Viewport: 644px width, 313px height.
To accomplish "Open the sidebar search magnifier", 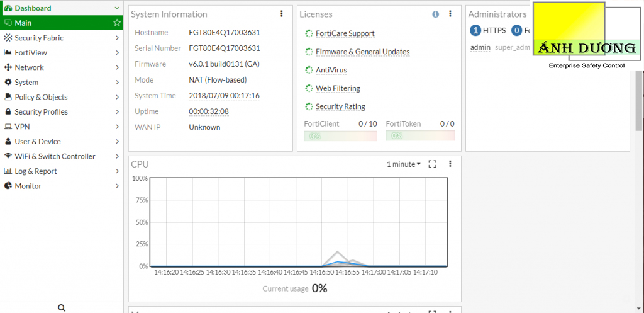I will point(62,308).
